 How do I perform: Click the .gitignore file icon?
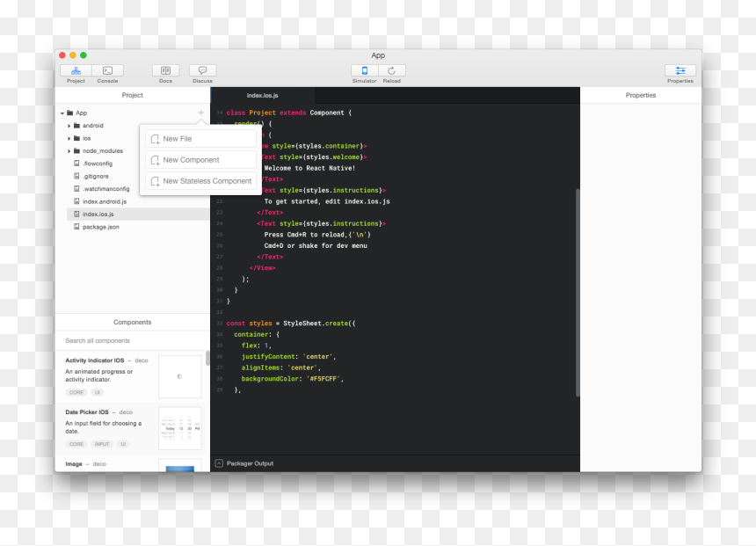coord(76,176)
